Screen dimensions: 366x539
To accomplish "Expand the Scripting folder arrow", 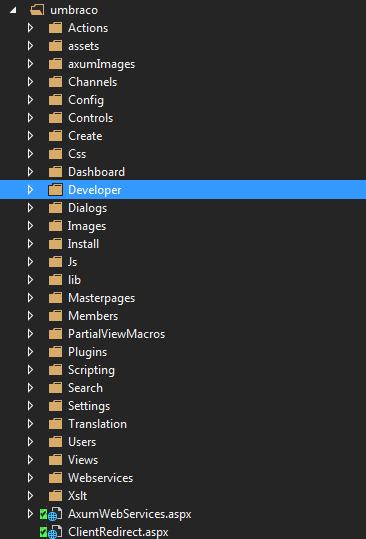I will [x=30, y=370].
